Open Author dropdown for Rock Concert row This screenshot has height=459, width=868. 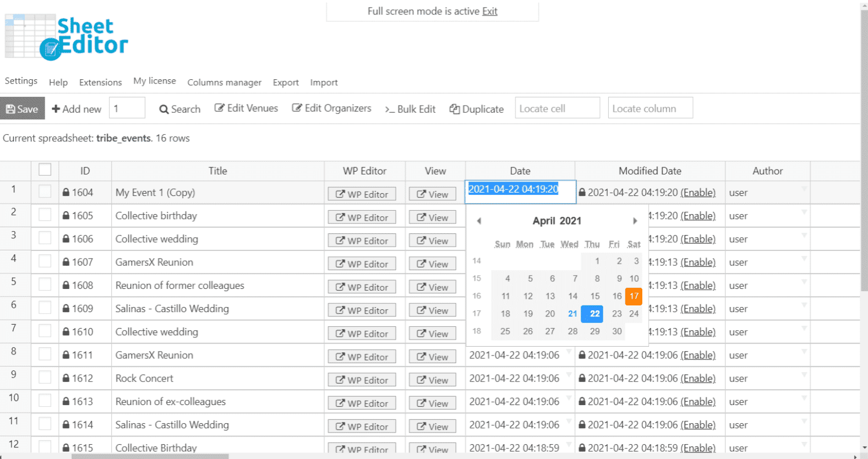pos(804,375)
